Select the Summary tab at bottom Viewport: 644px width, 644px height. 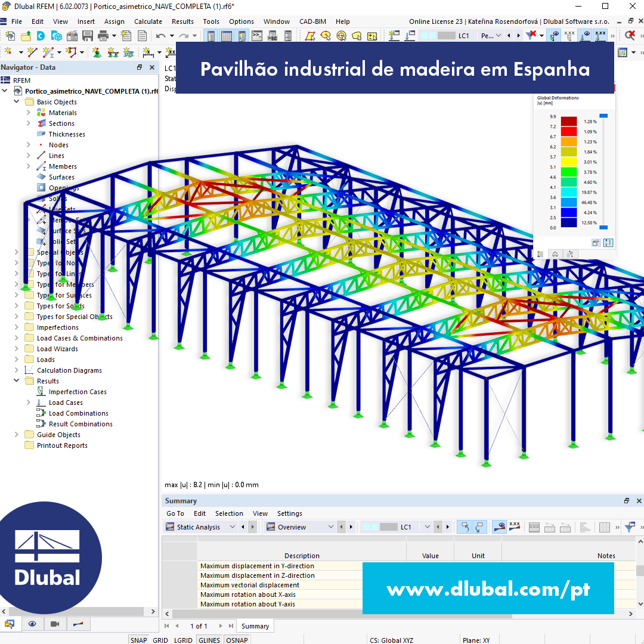click(255, 626)
